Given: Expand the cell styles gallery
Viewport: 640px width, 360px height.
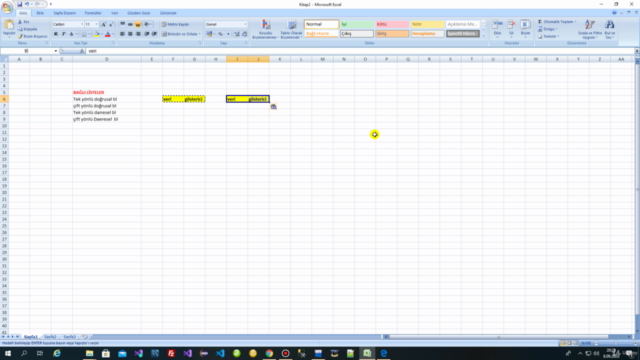Looking at the screenshot, I should pyautogui.click(x=484, y=36).
